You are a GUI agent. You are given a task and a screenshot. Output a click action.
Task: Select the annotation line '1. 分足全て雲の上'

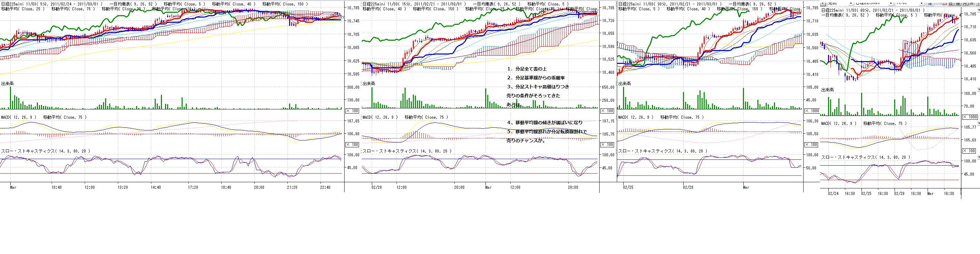[x=527, y=69]
